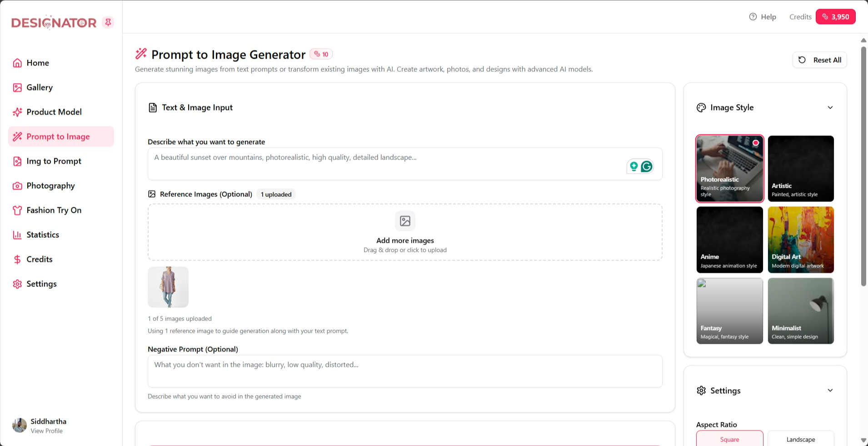The image size is (868, 446).
Task: Click the Fashion Try On shirt icon
Action: [x=17, y=210]
